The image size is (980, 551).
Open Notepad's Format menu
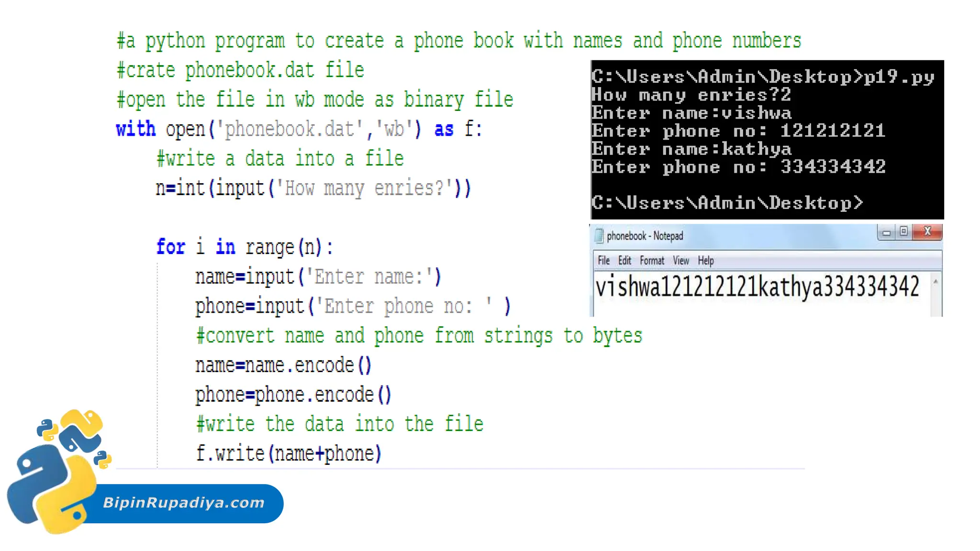652,261
